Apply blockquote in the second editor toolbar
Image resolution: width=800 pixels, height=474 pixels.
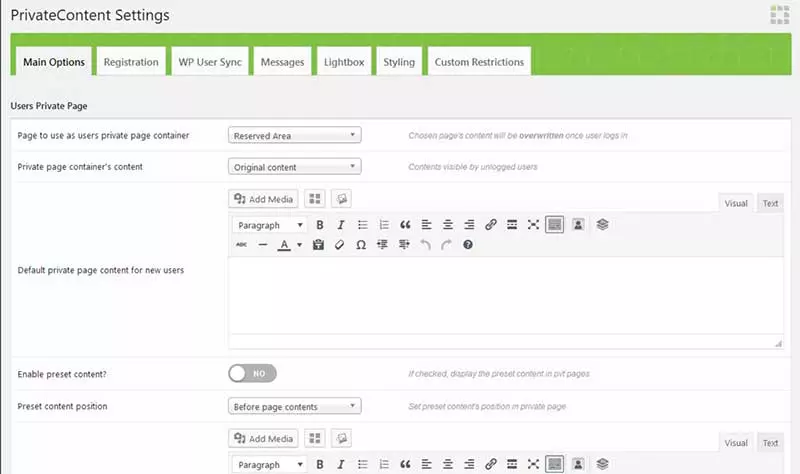coord(405,464)
